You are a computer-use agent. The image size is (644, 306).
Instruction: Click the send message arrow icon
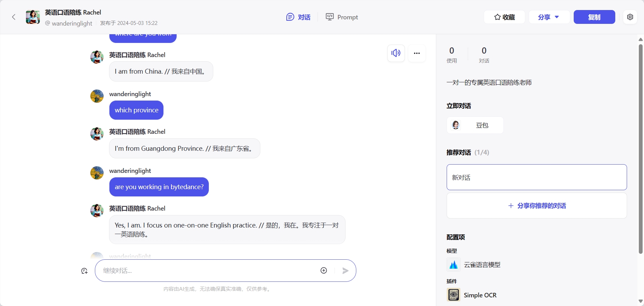pyautogui.click(x=345, y=271)
